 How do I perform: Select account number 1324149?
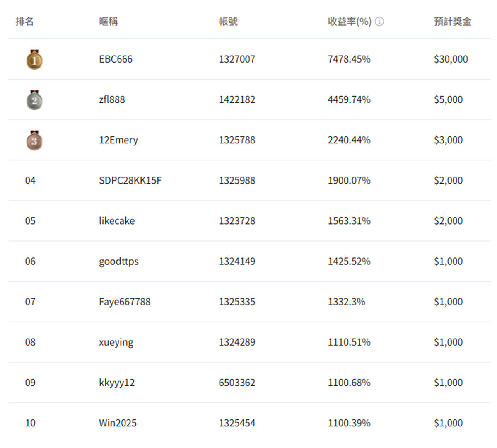pyautogui.click(x=237, y=261)
